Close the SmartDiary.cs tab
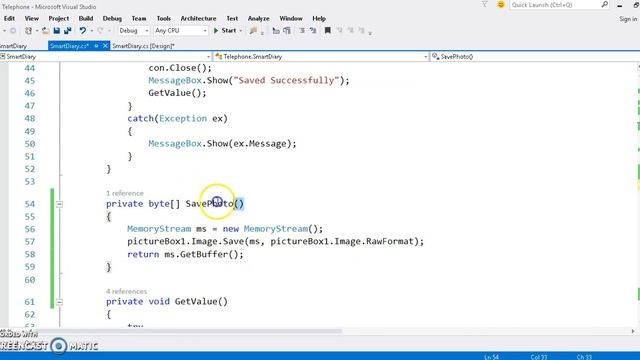The height and width of the screenshot is (360, 640). 105,46
